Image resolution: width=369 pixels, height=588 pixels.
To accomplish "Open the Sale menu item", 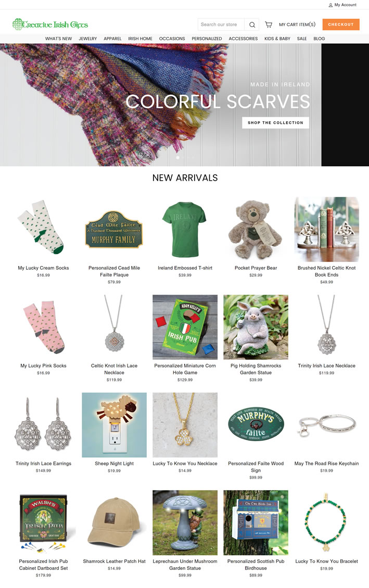I will (302, 39).
